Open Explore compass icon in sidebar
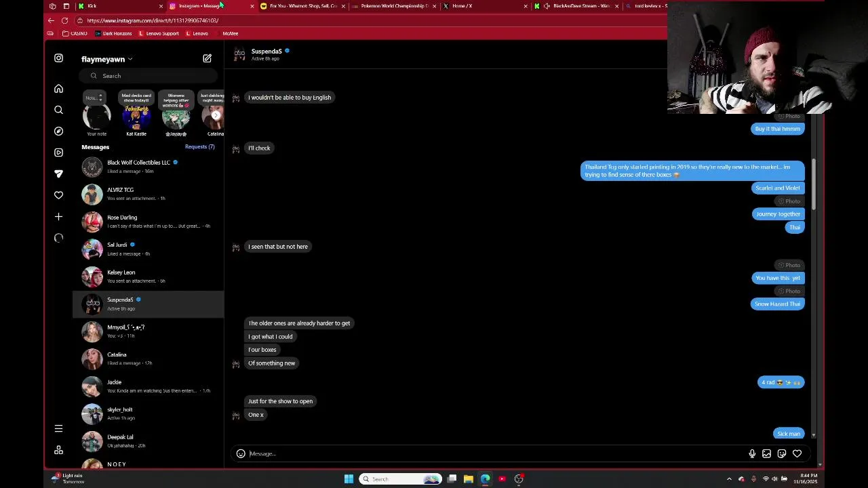 coord(58,131)
